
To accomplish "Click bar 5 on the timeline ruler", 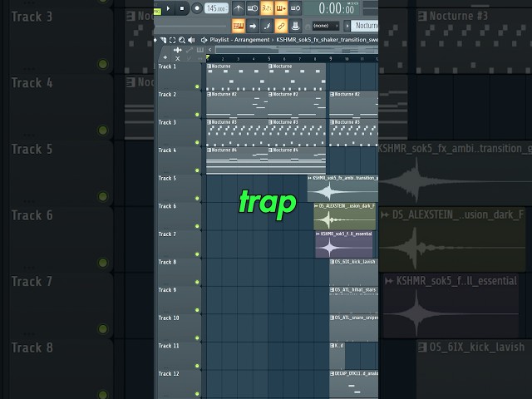I will tap(269, 59).
